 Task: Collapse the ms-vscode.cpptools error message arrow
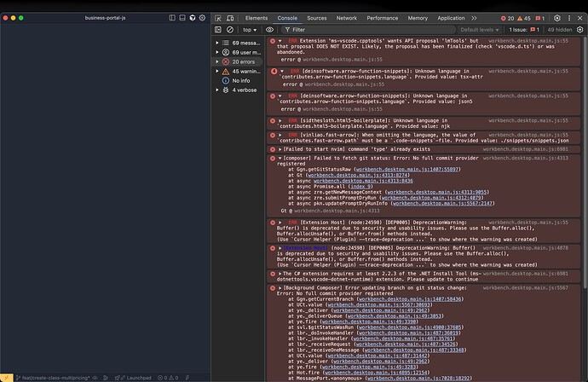pyautogui.click(x=280, y=41)
